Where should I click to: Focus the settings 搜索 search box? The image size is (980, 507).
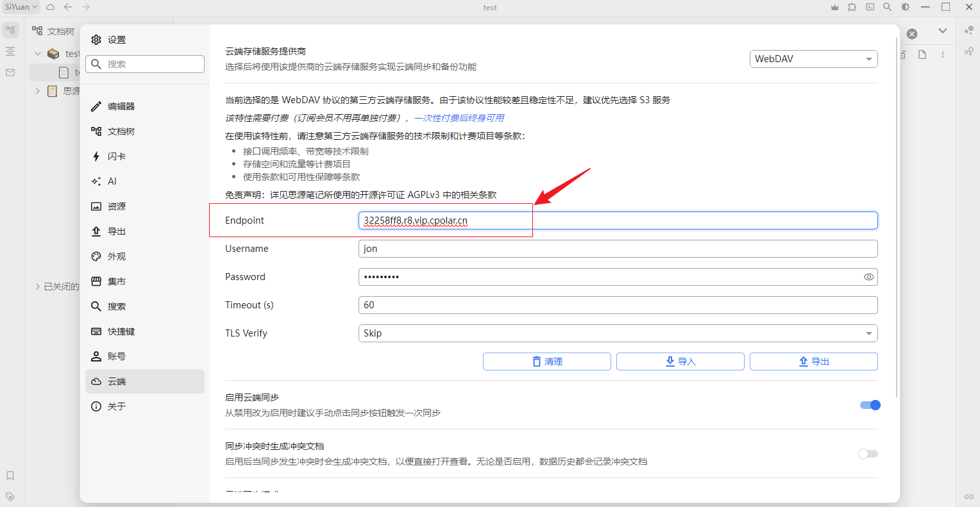coord(145,64)
